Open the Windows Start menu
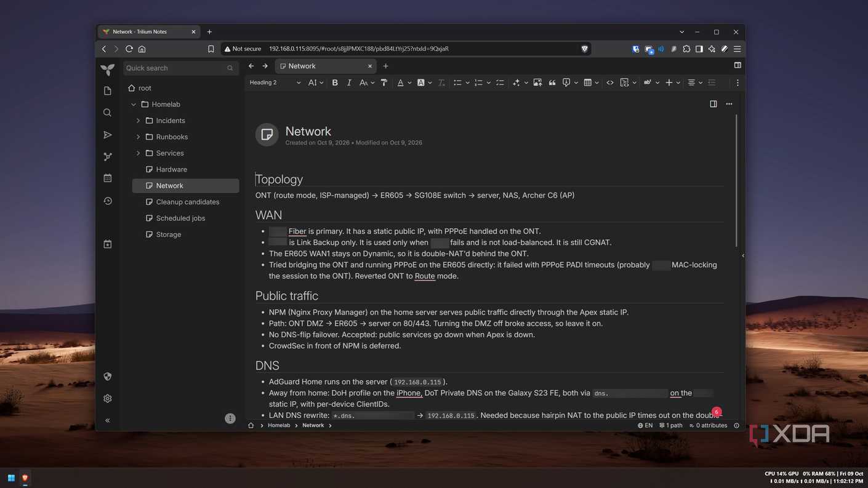The width and height of the screenshot is (868, 488). pos(11,478)
